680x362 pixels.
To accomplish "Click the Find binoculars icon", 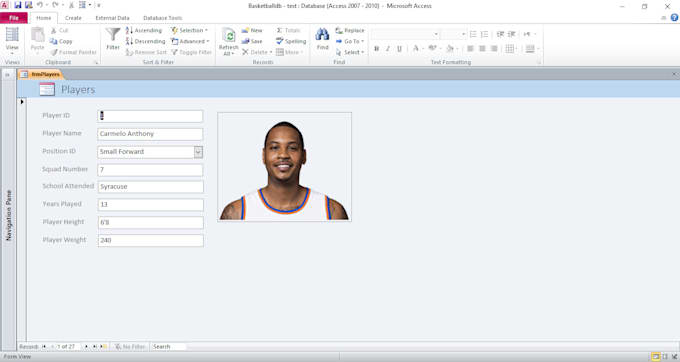I will (x=322, y=35).
